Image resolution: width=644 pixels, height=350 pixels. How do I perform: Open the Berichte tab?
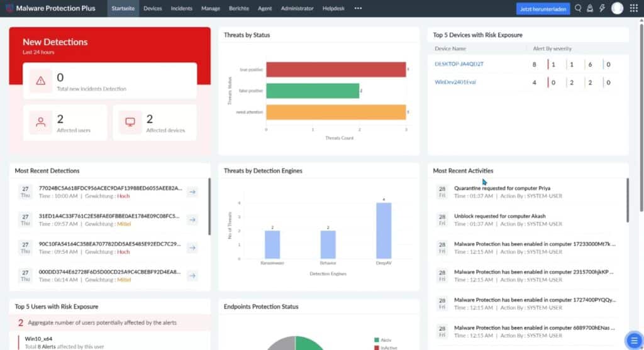click(238, 8)
